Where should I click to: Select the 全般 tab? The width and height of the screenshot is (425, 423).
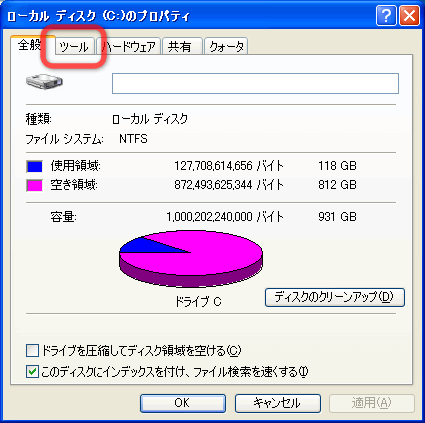(x=30, y=45)
